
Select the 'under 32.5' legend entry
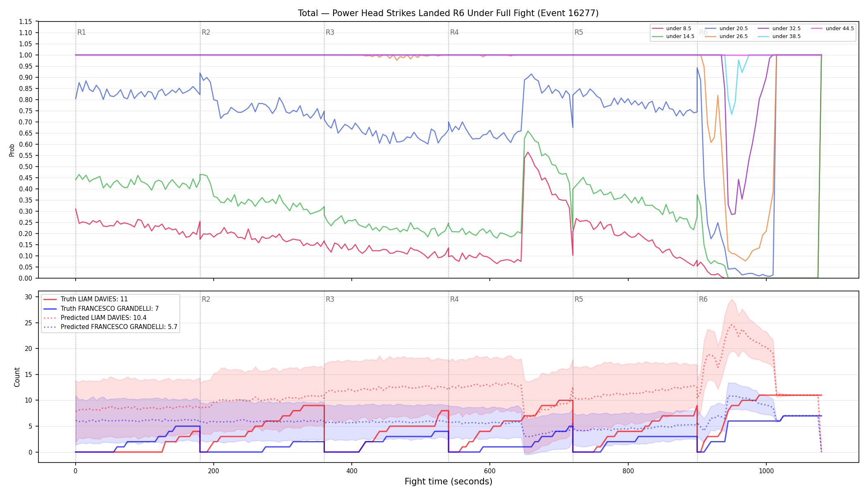click(x=779, y=29)
